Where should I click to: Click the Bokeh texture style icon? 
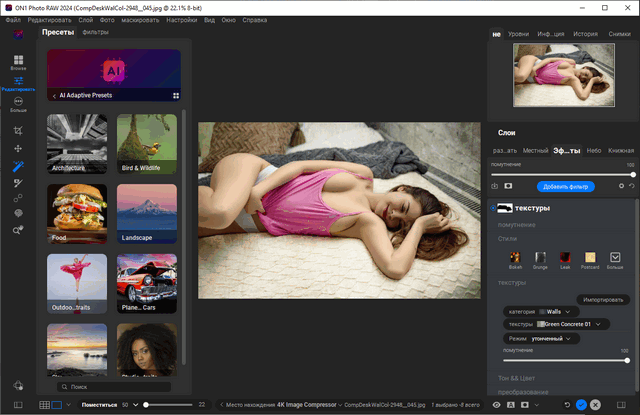coord(516,258)
